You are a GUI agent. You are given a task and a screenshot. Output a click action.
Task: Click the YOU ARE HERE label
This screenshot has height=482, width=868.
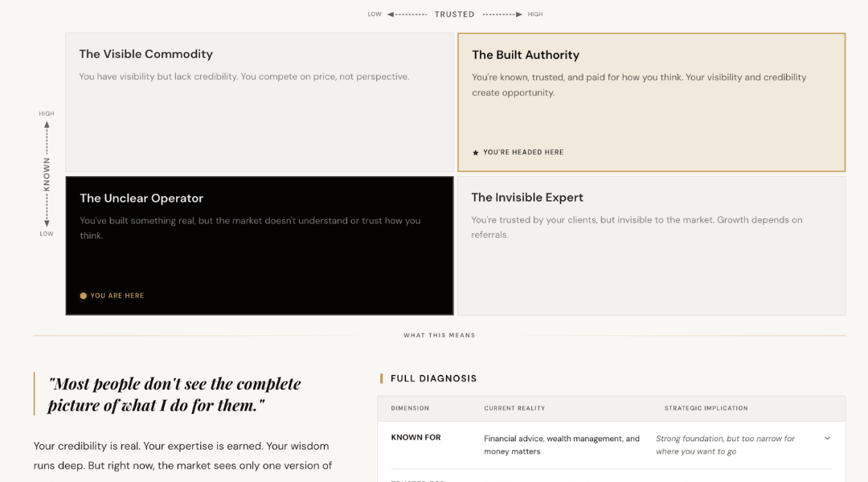[117, 296]
